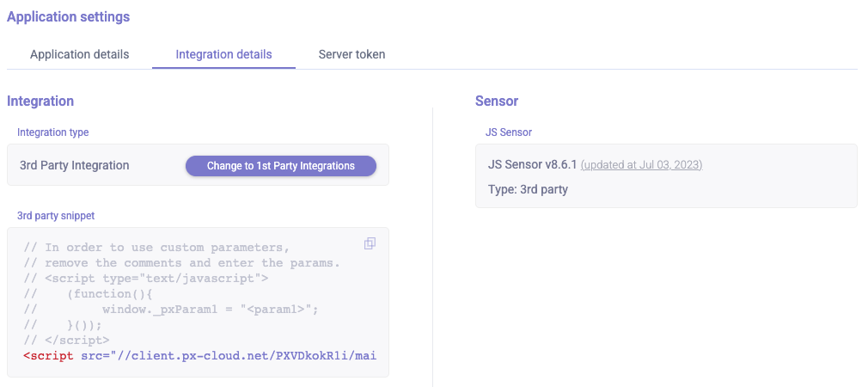Click the Application settings heading
The height and width of the screenshot is (387, 868).
(x=69, y=17)
